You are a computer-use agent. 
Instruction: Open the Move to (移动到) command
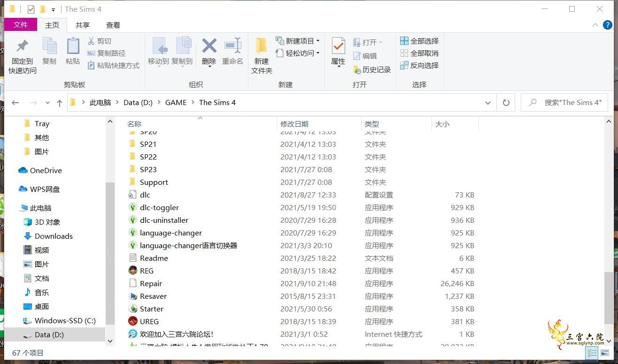pos(158,51)
